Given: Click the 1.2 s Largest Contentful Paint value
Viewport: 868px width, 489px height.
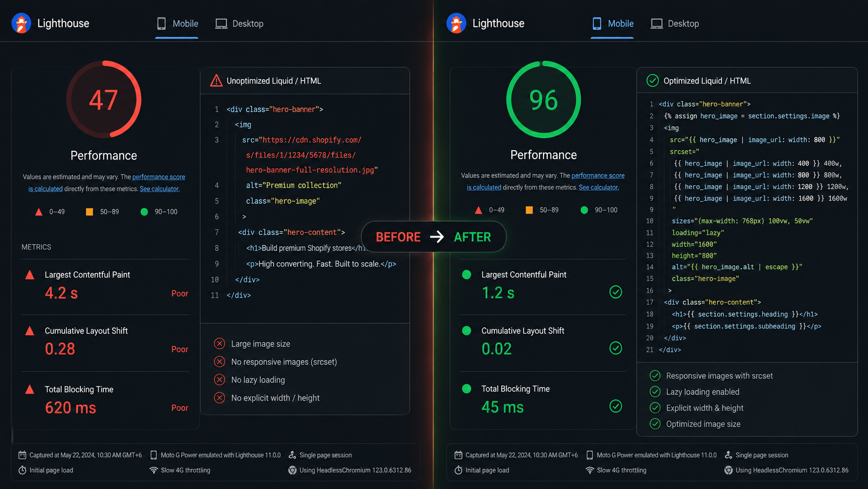Looking at the screenshot, I should (x=498, y=293).
